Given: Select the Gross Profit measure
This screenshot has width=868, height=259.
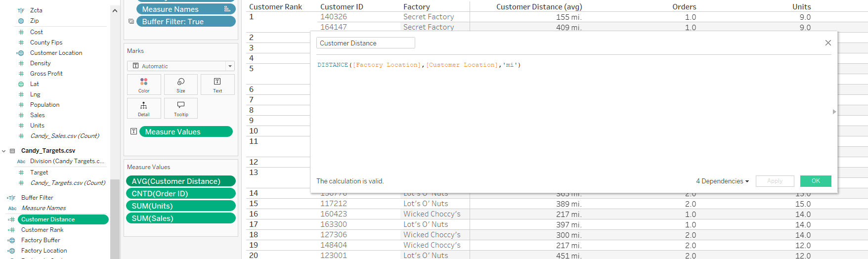Looking at the screenshot, I should [x=46, y=74].
